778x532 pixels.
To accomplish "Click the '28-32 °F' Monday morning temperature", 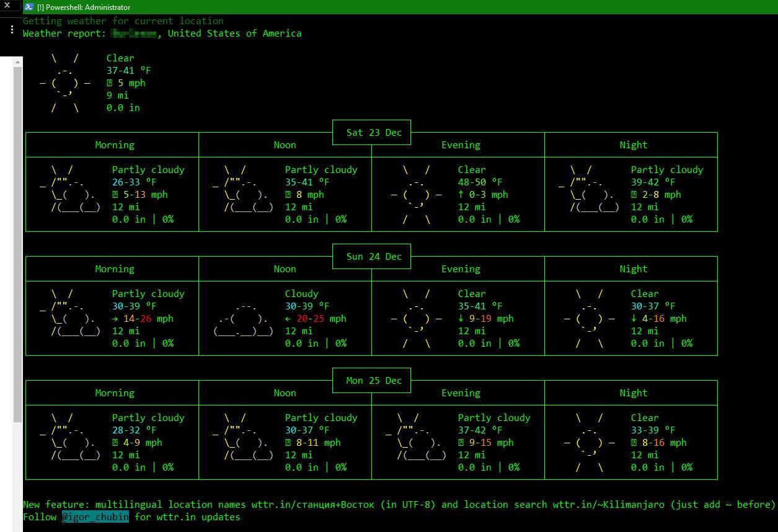I will [x=135, y=430].
